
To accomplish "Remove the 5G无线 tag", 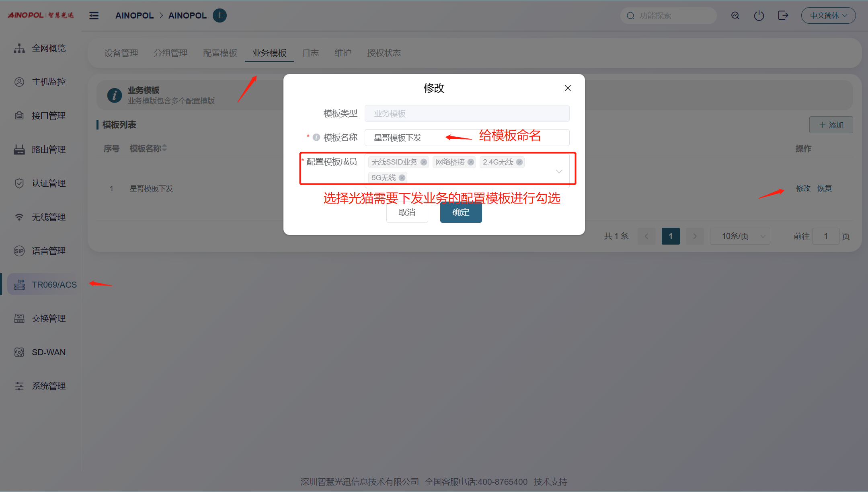I will click(x=402, y=178).
